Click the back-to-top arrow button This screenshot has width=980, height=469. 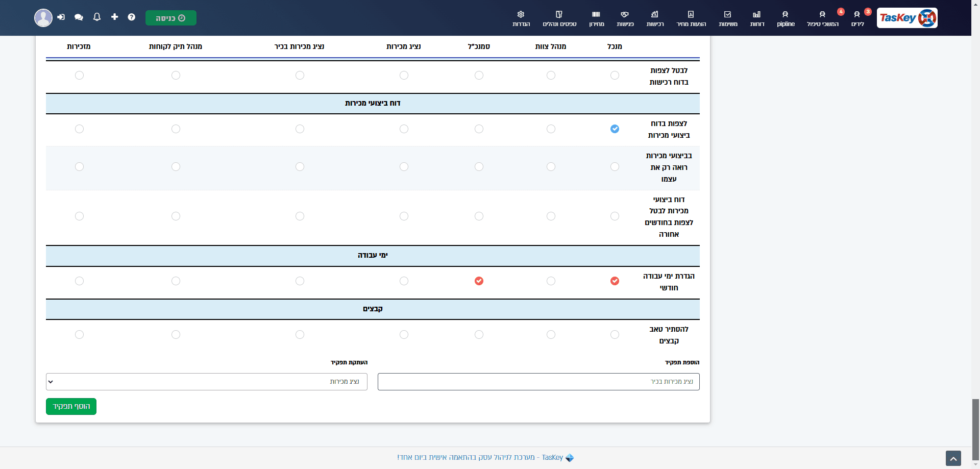click(953, 458)
